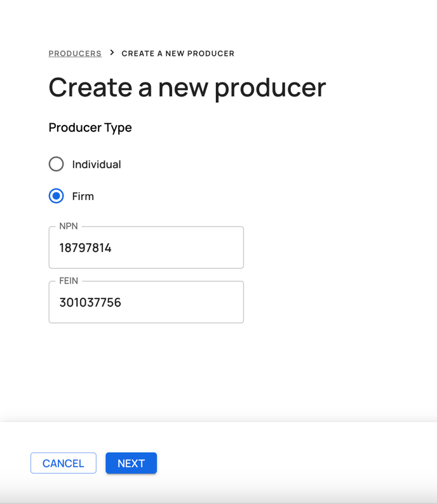Click the word PRODUCER in breadcrumb trail end
Screen dimensions: 437x504
click(x=211, y=53)
